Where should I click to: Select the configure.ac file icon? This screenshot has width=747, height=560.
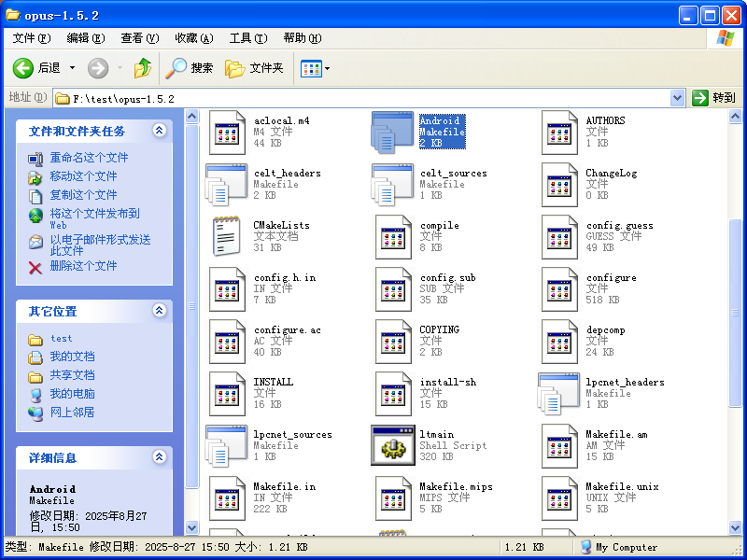[x=227, y=342]
